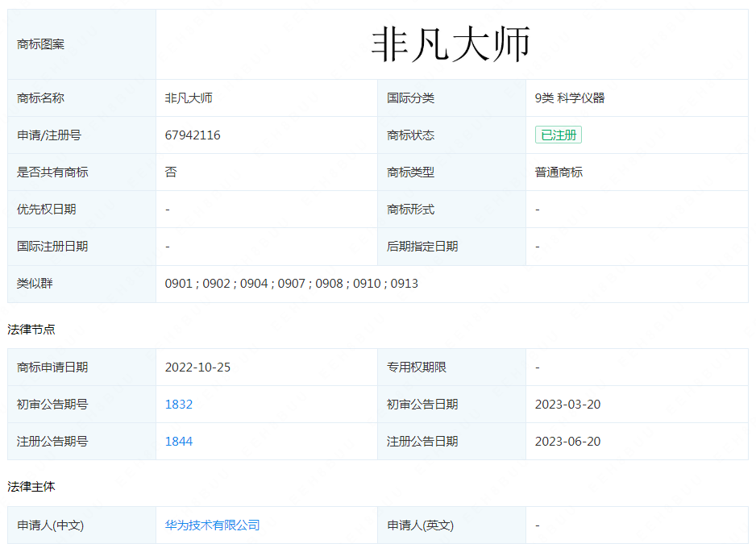Click the 优先权日期 label
The height and width of the screenshot is (544, 756).
[x=46, y=210]
